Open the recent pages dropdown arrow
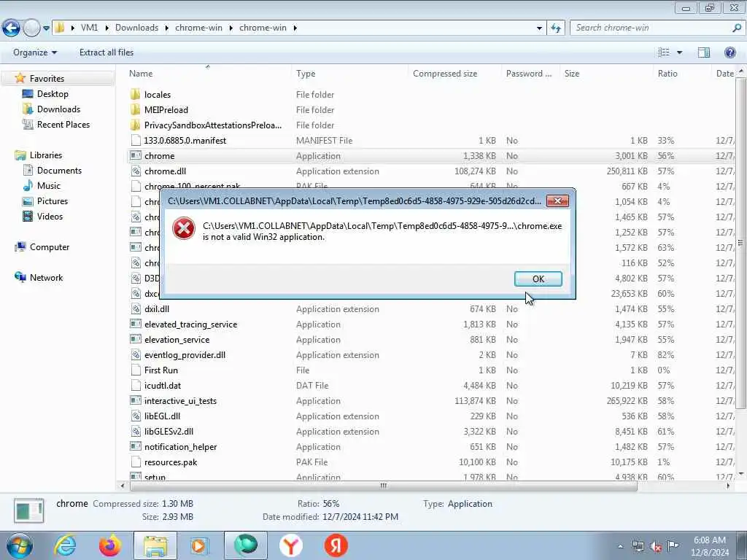 tap(46, 28)
